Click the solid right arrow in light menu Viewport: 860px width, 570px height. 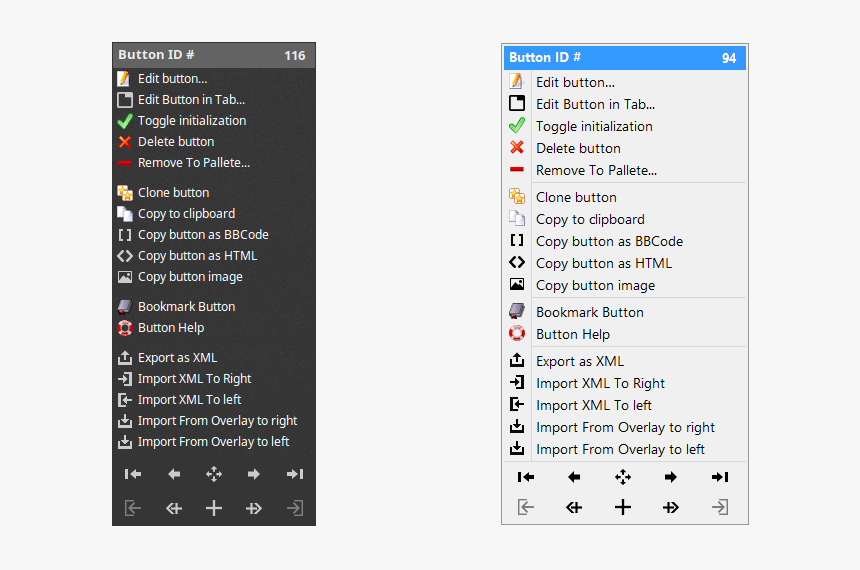671,477
